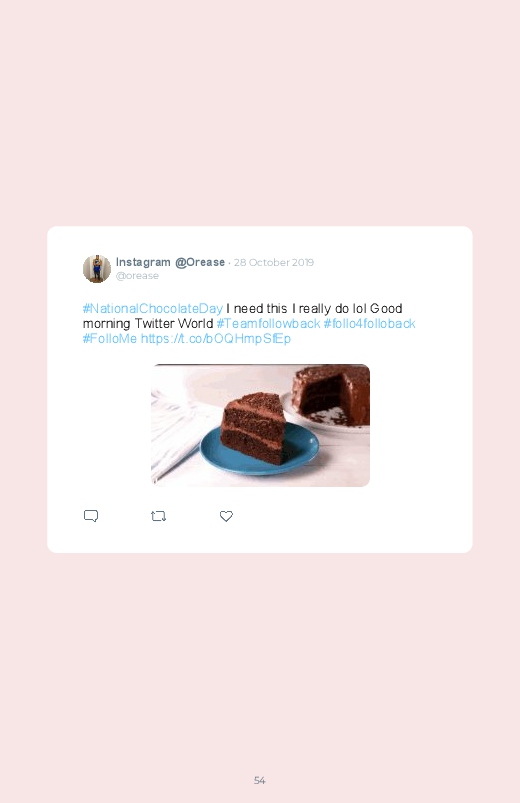View the chocolate cake image
The image size is (520, 803).
(x=260, y=425)
